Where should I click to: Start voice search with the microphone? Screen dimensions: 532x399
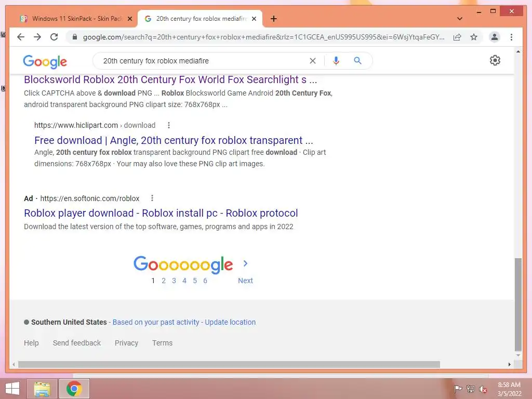click(x=336, y=61)
